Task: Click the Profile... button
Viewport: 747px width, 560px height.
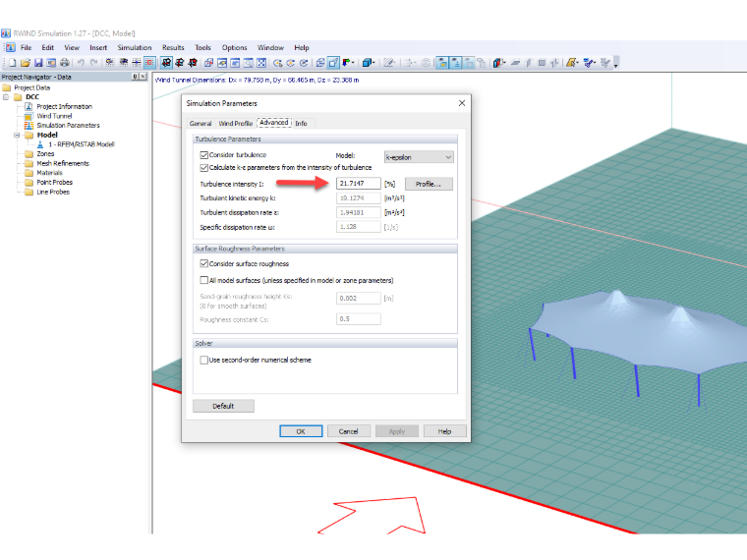Action: [429, 184]
